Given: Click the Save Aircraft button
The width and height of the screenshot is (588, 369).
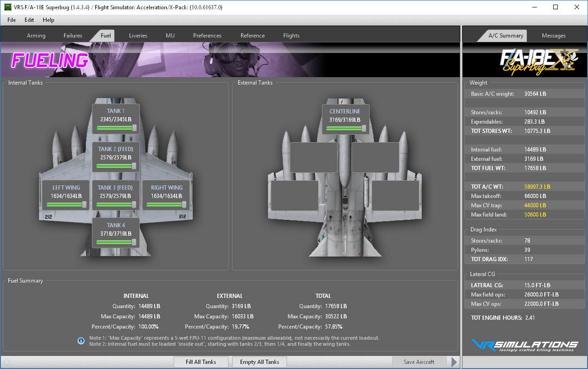Looking at the screenshot, I should pyautogui.click(x=419, y=362).
